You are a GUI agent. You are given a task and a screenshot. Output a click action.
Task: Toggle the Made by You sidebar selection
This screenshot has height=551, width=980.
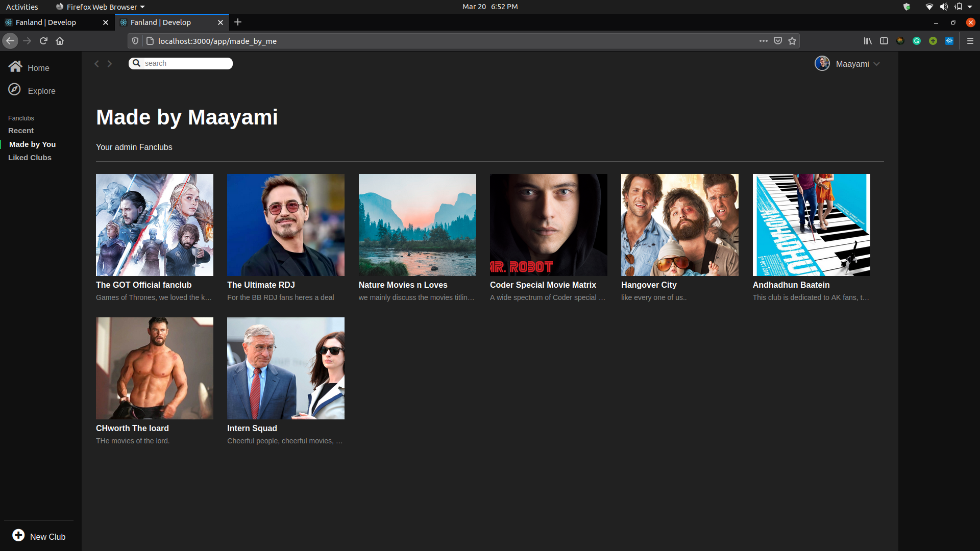pos(32,144)
